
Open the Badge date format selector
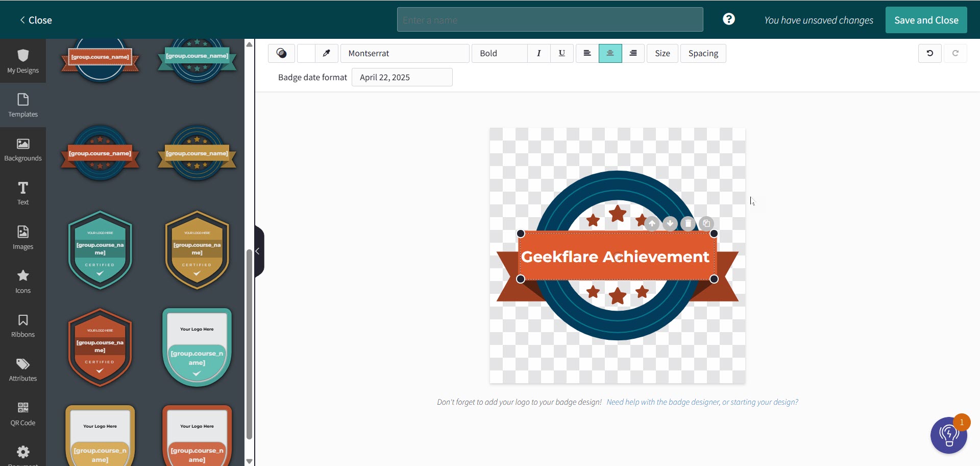click(x=402, y=77)
